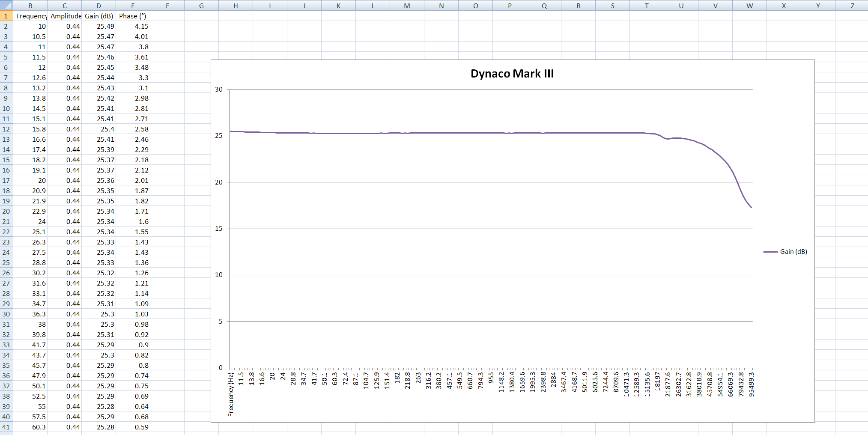The image size is (868, 435).
Task: Click phase cell 0.59
Action: click(133, 427)
